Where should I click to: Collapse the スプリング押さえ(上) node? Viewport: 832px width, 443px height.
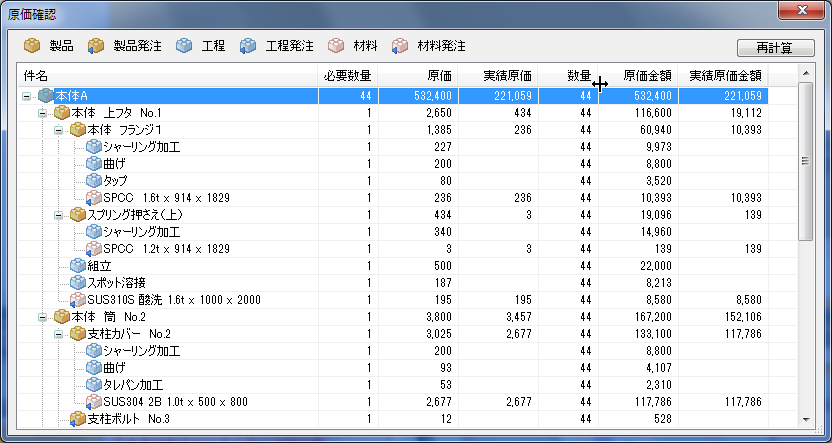(58, 215)
